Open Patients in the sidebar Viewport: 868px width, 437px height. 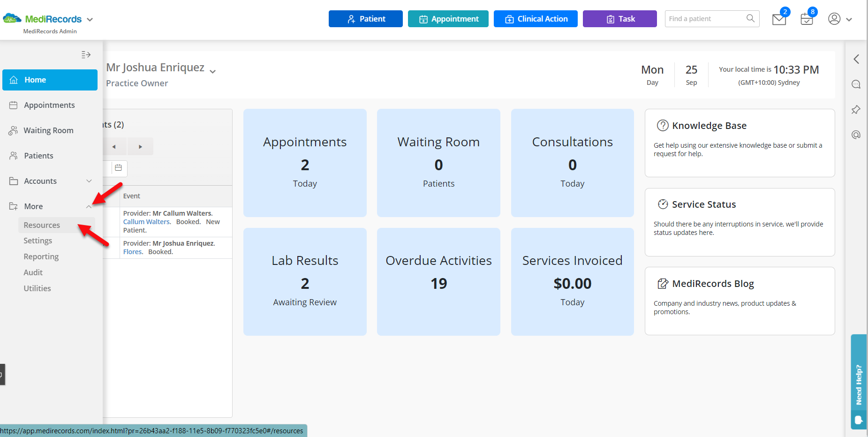tap(50, 156)
